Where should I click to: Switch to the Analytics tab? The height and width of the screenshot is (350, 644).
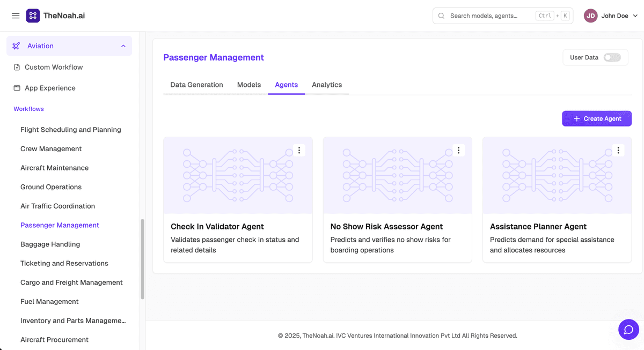click(327, 85)
